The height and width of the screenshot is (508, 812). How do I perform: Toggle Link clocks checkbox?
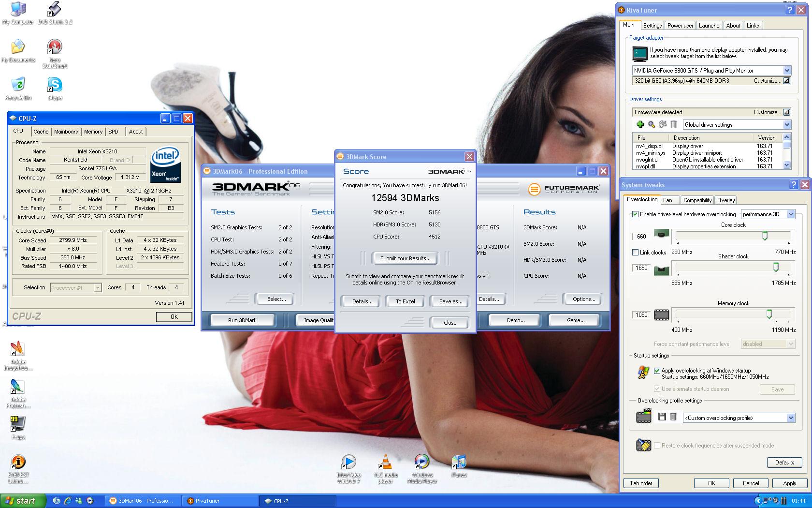(635, 252)
